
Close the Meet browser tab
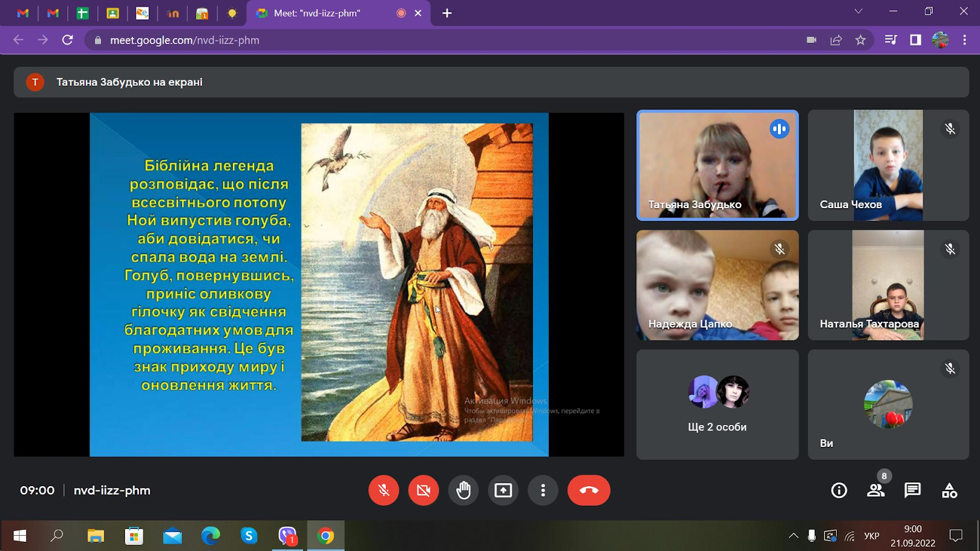pyautogui.click(x=418, y=13)
